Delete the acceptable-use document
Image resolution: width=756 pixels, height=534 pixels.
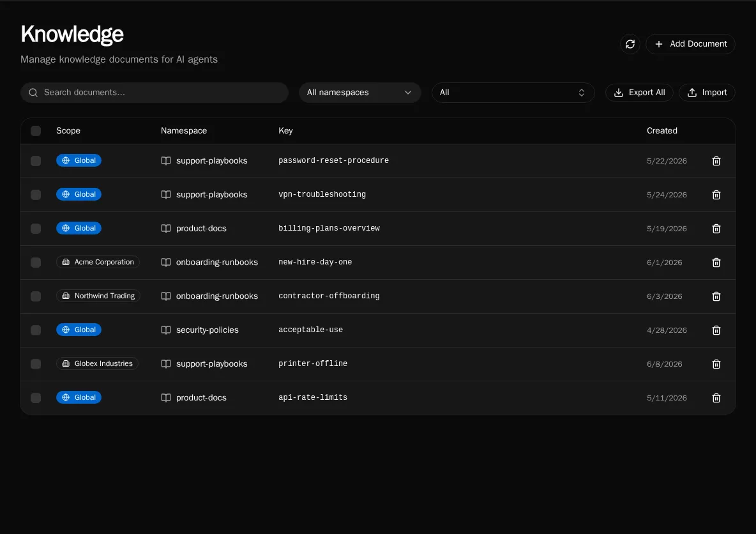coord(716,330)
